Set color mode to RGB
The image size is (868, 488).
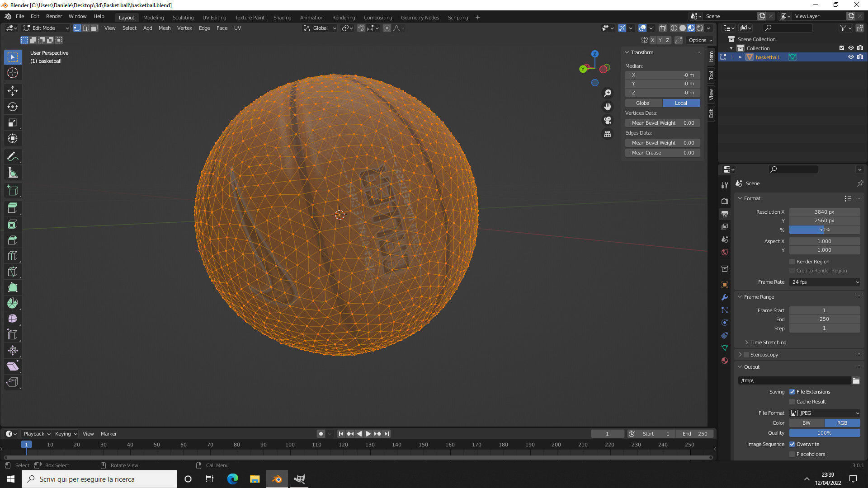tap(842, 423)
